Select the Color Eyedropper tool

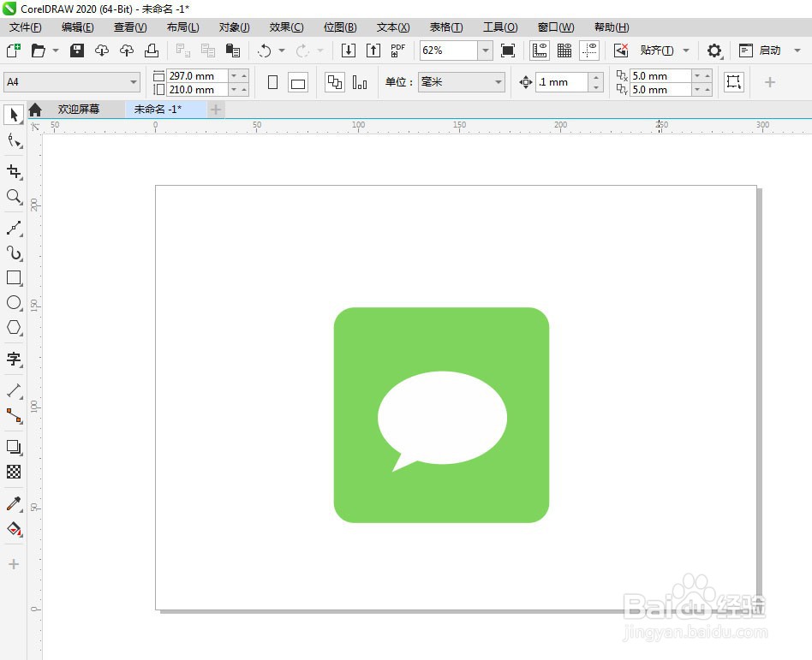point(14,503)
